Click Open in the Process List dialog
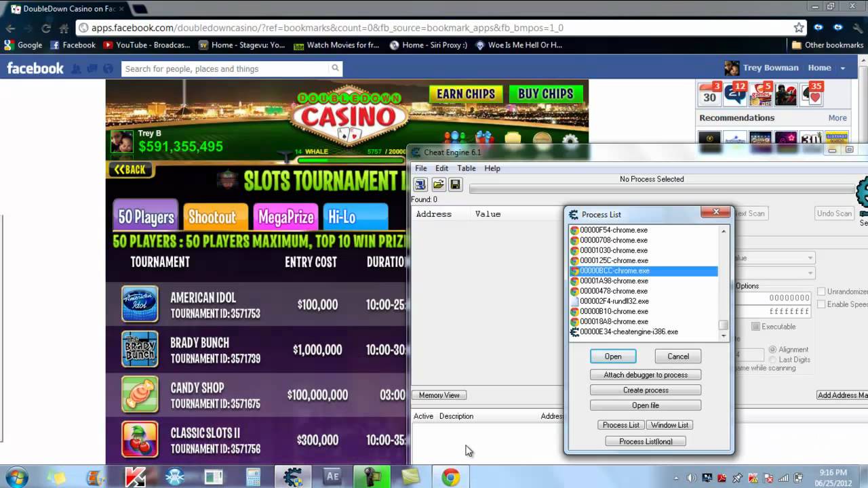Viewport: 868px width, 488px height. point(613,357)
